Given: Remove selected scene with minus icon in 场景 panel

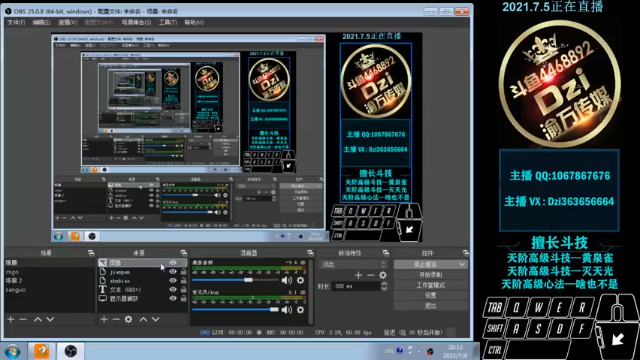Looking at the screenshot, I should point(23,319).
